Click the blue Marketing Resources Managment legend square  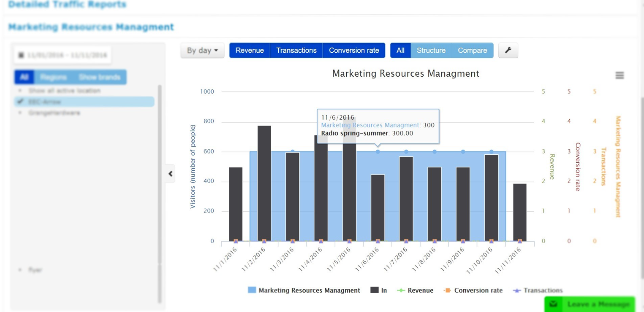(x=252, y=290)
